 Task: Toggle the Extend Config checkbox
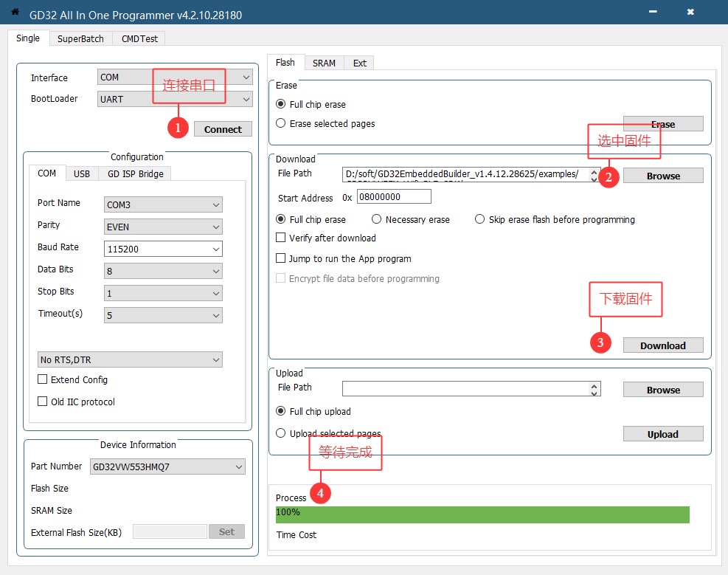pos(43,379)
